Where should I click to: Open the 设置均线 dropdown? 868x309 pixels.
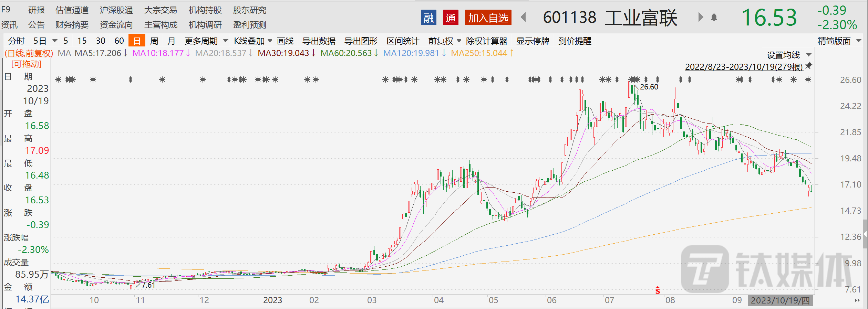(789, 55)
